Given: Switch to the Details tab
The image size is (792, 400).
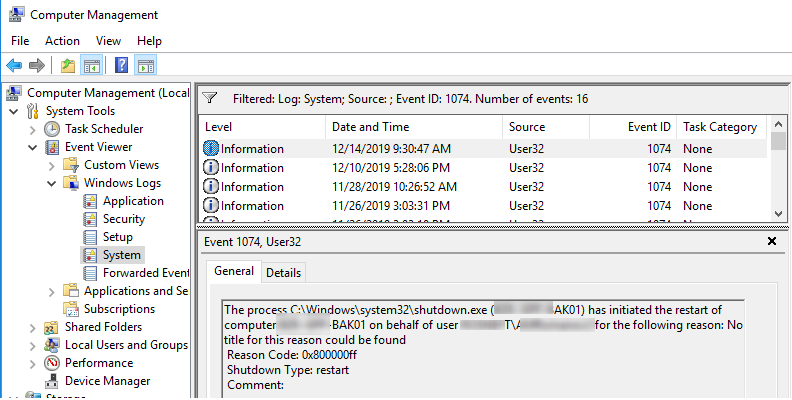Looking at the screenshot, I should 283,273.
